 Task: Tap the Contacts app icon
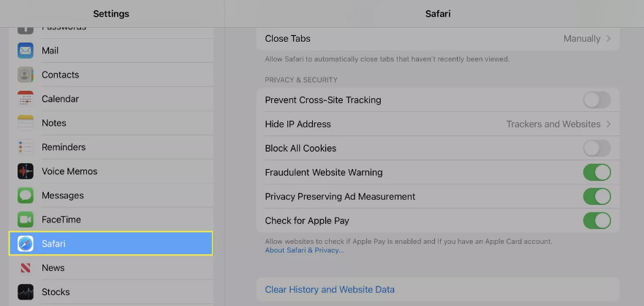click(x=26, y=75)
